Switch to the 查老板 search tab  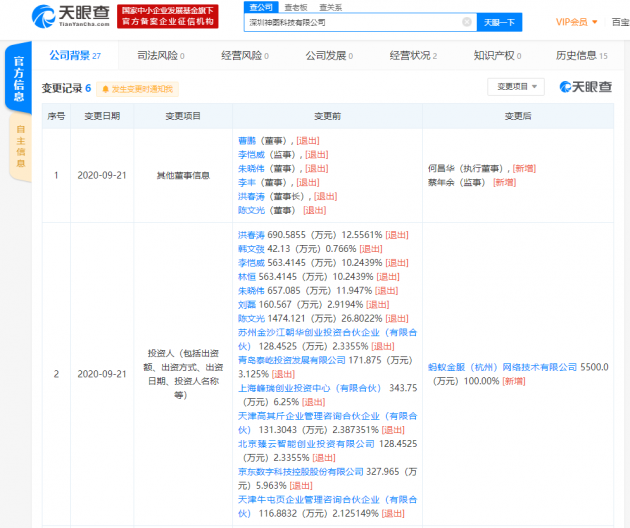(296, 7)
